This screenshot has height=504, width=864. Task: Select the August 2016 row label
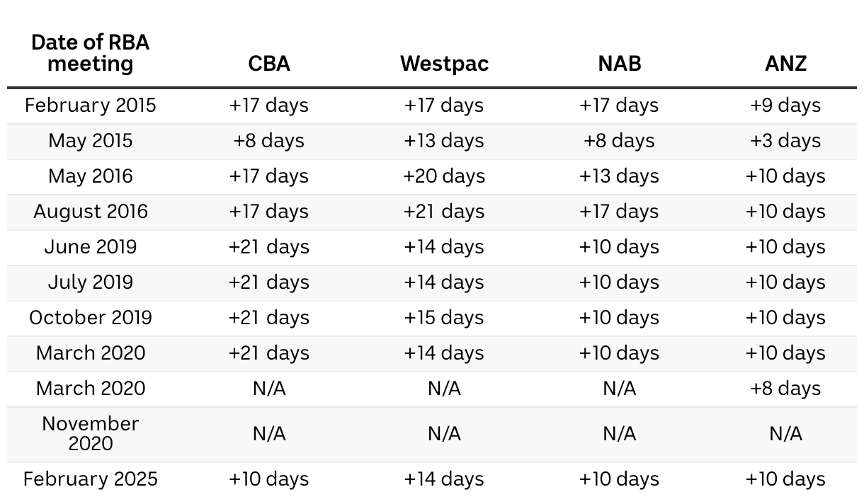tap(91, 212)
